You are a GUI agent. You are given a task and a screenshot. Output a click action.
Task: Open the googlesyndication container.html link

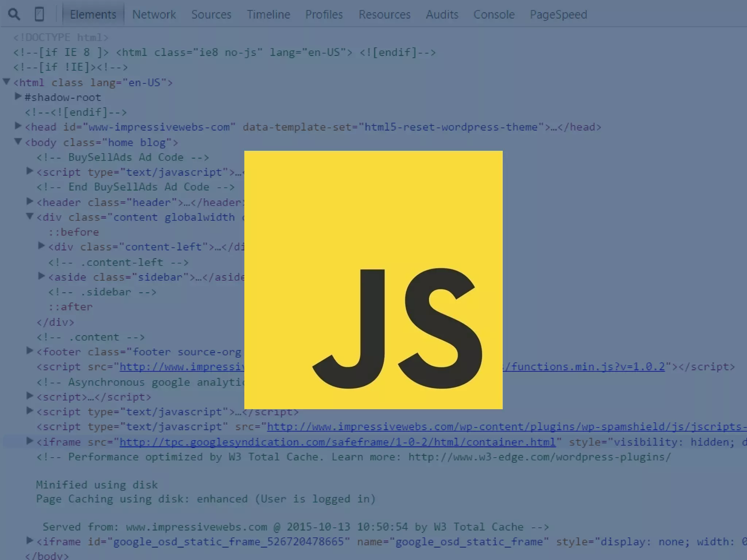click(337, 442)
